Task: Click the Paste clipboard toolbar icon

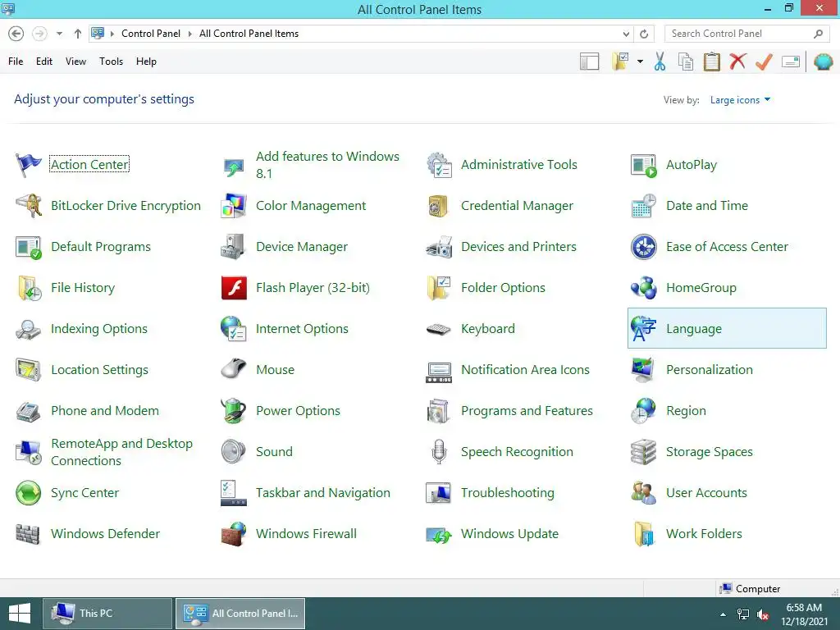Action: [x=711, y=62]
